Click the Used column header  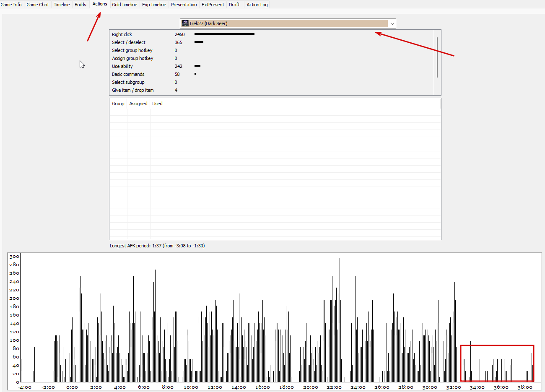157,104
